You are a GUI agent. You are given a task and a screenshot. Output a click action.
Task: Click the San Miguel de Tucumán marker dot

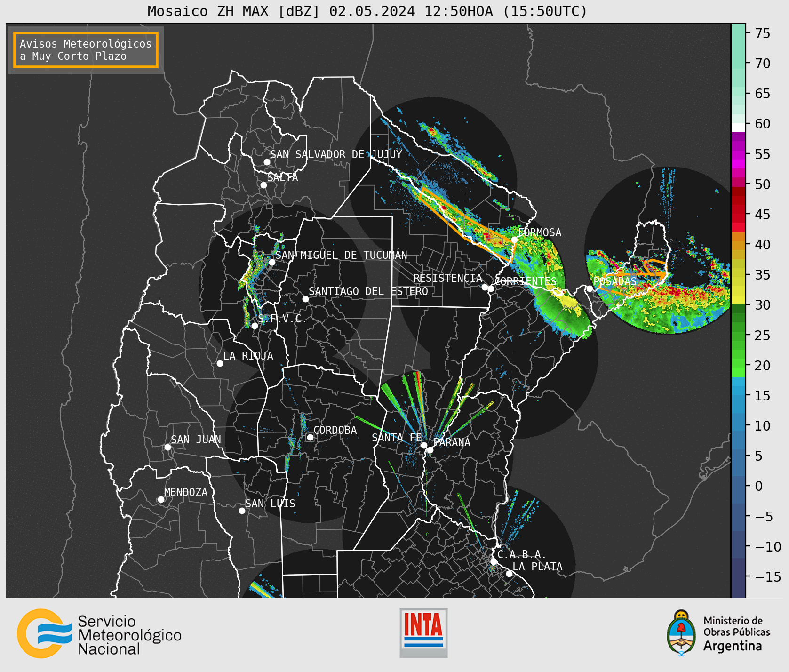(272, 262)
